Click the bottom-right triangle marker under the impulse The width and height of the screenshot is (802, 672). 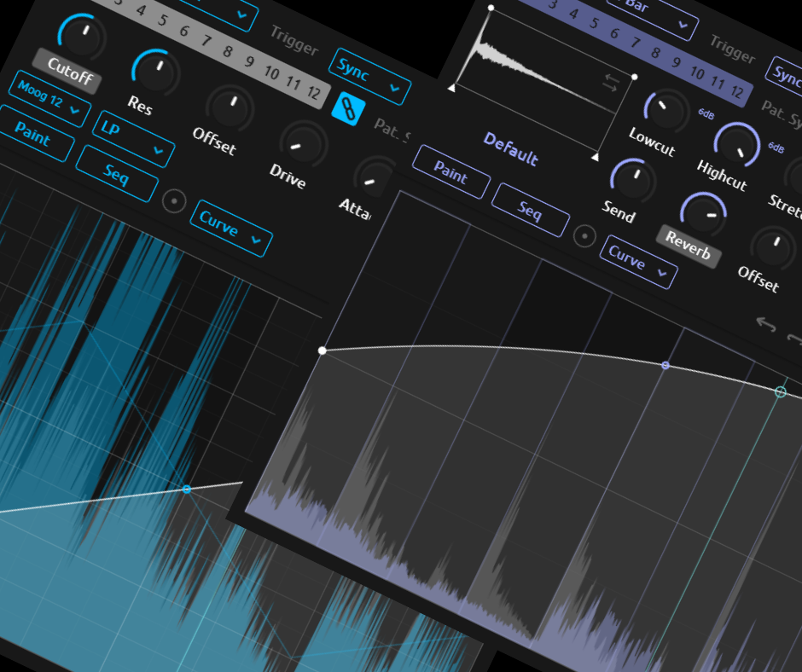point(595,157)
